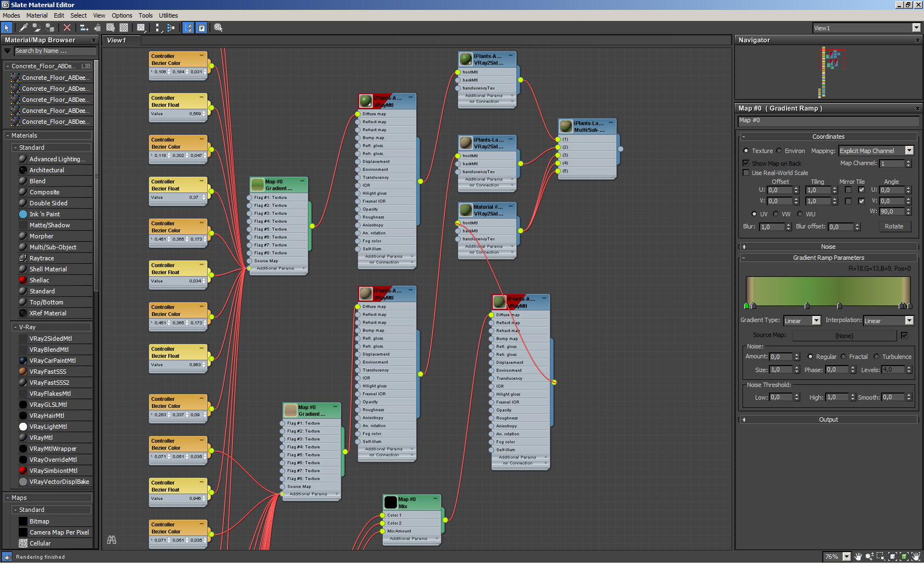
Task: Click Put Material to Scene icon
Action: [37, 28]
